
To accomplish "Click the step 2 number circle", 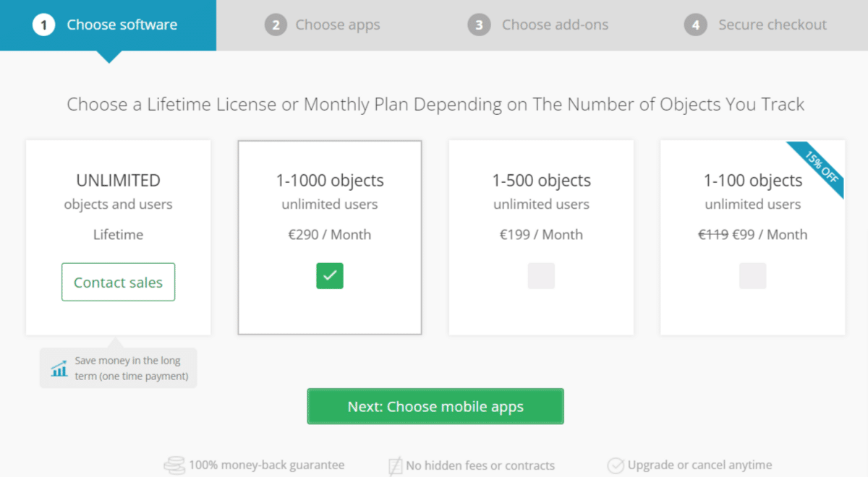I will [275, 25].
